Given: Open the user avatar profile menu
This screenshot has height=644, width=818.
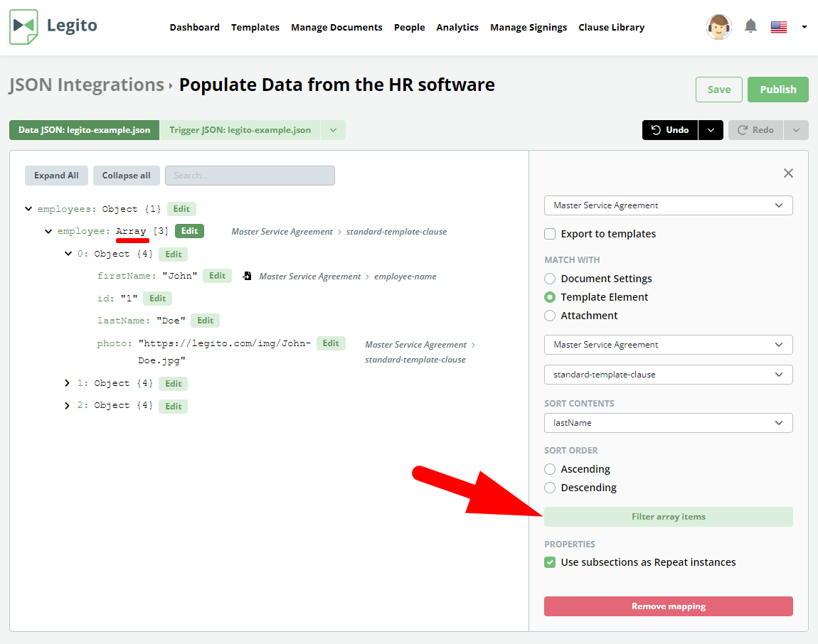Looking at the screenshot, I should [x=718, y=26].
